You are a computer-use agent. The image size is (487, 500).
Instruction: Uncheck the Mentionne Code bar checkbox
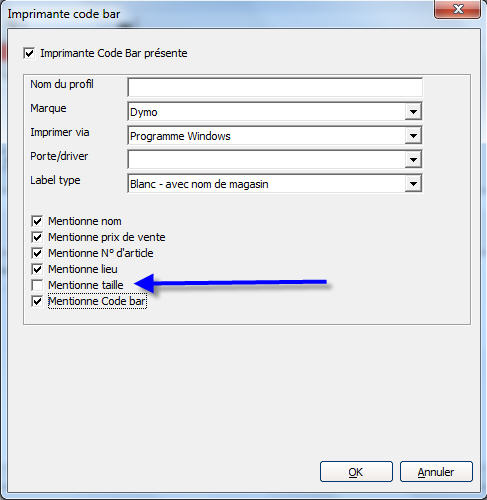(x=37, y=301)
